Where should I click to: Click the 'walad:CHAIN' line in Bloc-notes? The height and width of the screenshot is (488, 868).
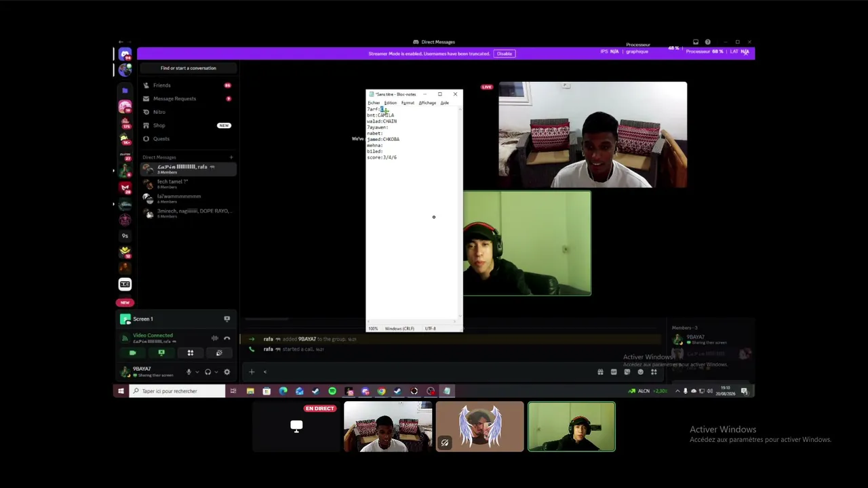coord(382,121)
